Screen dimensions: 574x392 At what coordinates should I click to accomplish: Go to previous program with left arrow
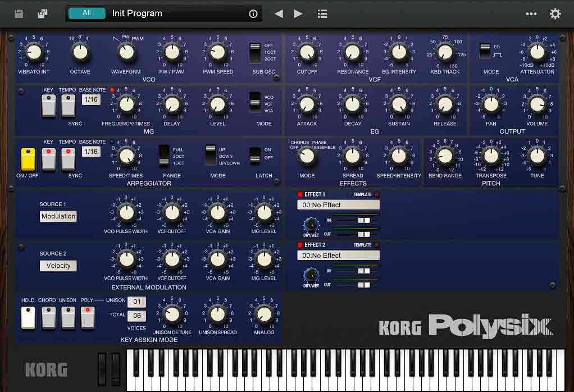(279, 14)
